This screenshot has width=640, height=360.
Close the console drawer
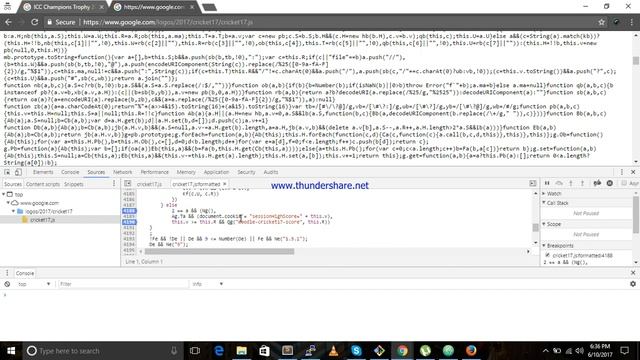(633, 273)
